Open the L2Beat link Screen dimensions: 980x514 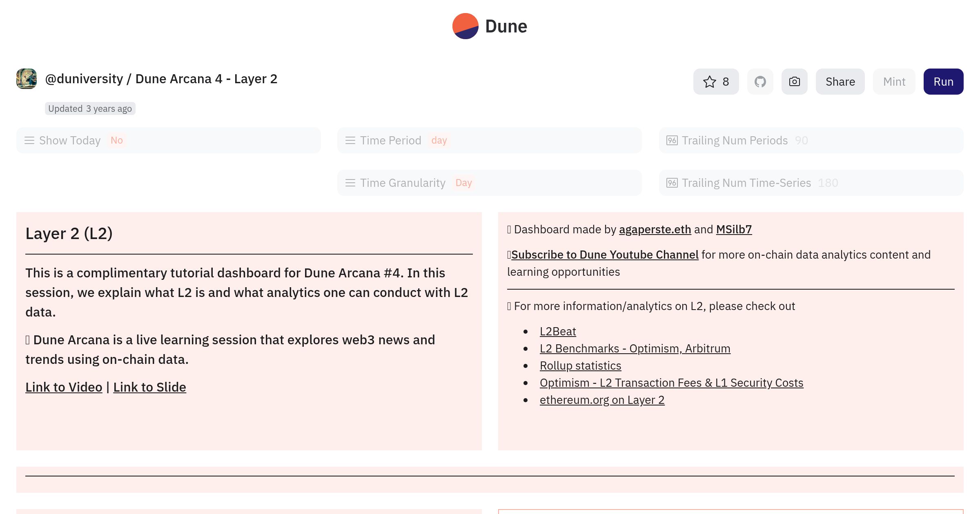pos(558,332)
